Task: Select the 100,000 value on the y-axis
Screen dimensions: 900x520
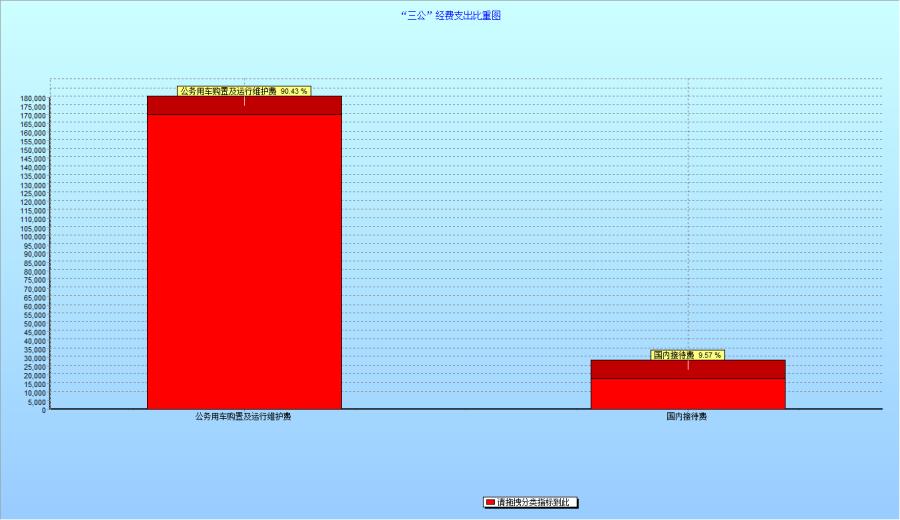Action: pos(33,237)
